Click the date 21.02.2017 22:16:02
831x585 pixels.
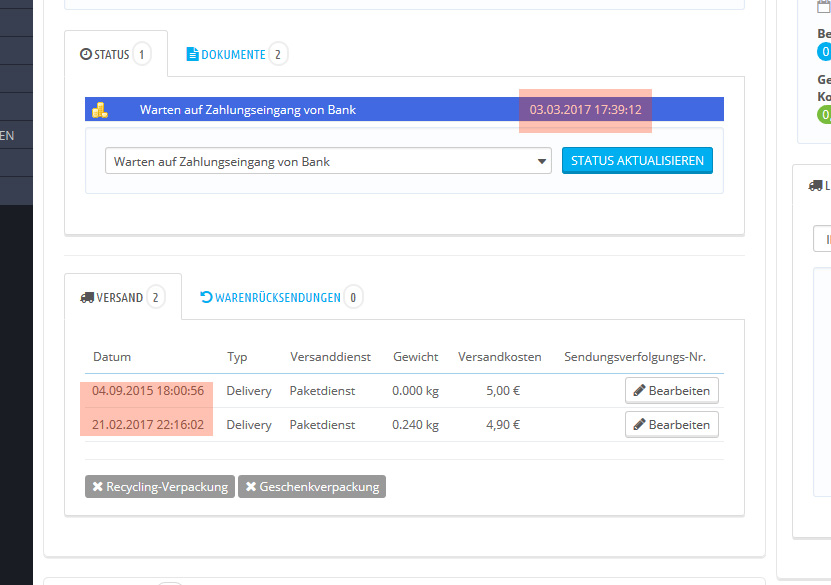click(x=148, y=424)
